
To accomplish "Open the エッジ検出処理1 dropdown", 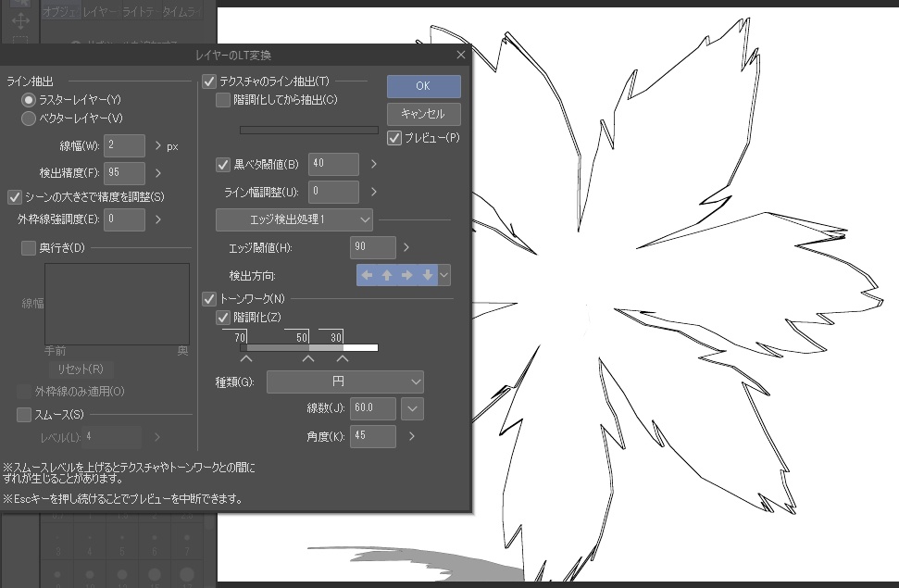I will (293, 219).
